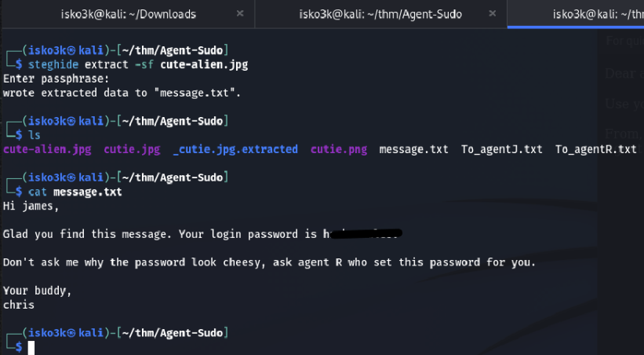
Task: Select the middle ~/thm/Agent-Sudo tab
Action: [380, 13]
